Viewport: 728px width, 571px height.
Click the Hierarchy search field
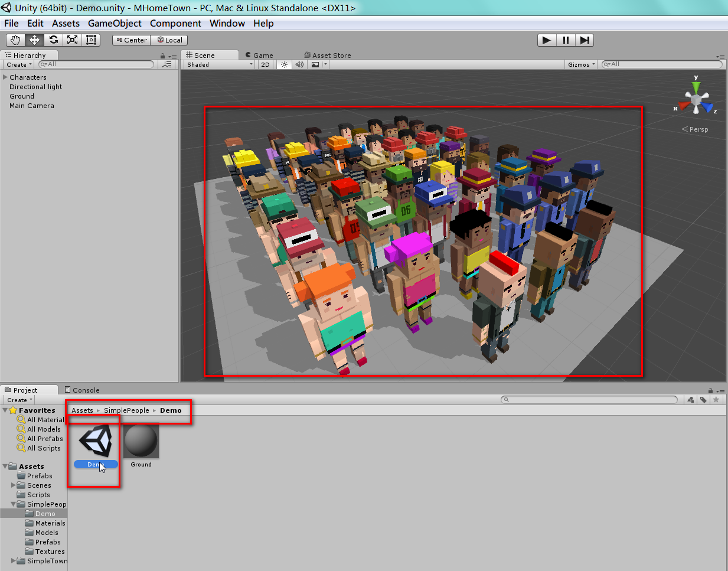pos(96,64)
